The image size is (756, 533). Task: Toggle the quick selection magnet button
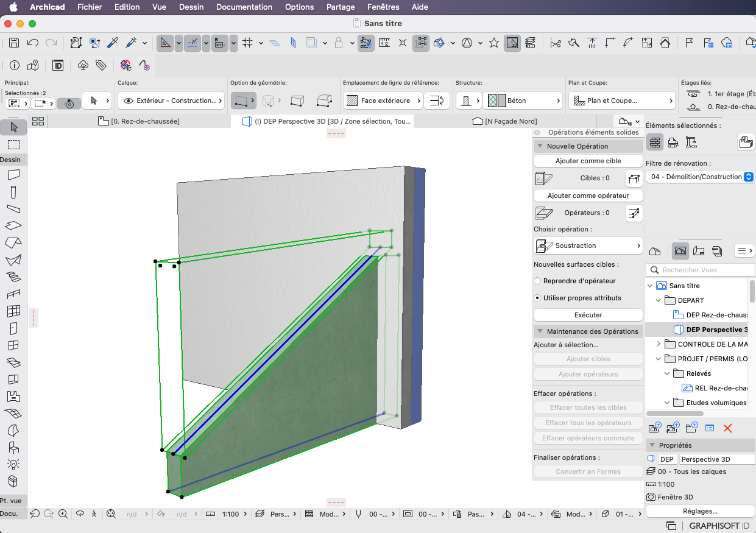69,103
